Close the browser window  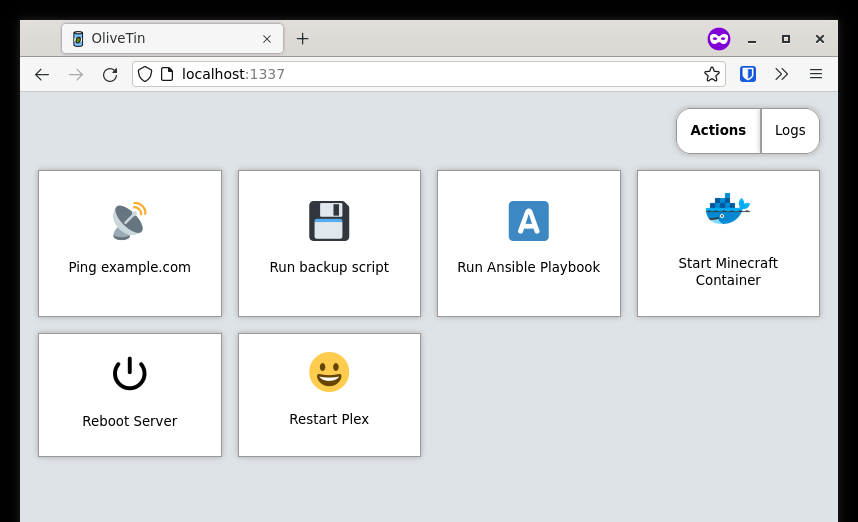[x=820, y=39]
